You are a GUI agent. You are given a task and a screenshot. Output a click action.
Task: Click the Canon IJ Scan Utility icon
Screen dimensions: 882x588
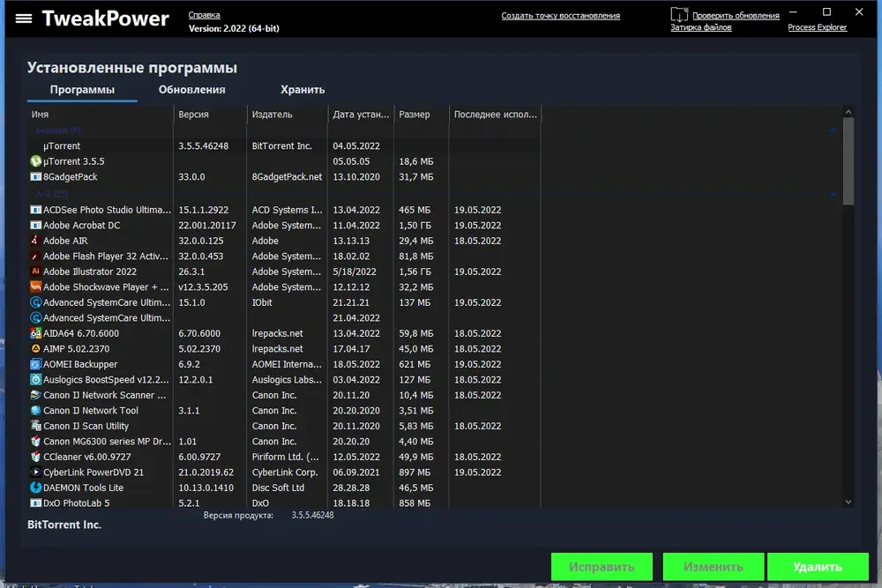[35, 426]
